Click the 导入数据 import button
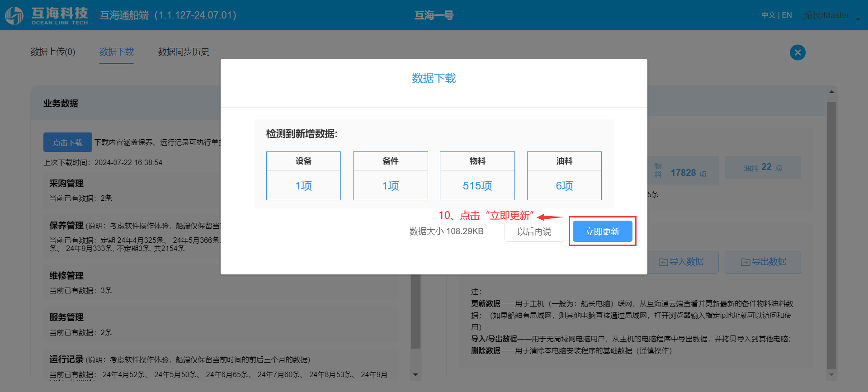 pyautogui.click(x=681, y=262)
